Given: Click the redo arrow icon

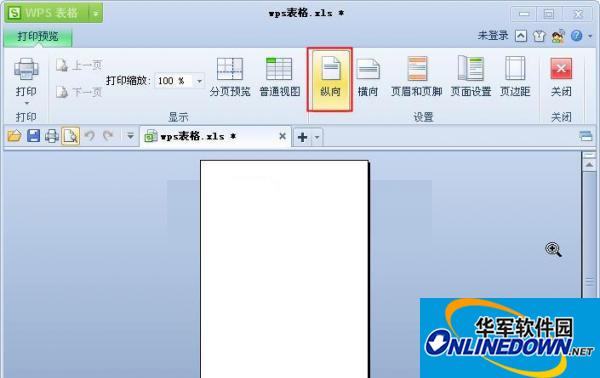Looking at the screenshot, I should coord(108,135).
